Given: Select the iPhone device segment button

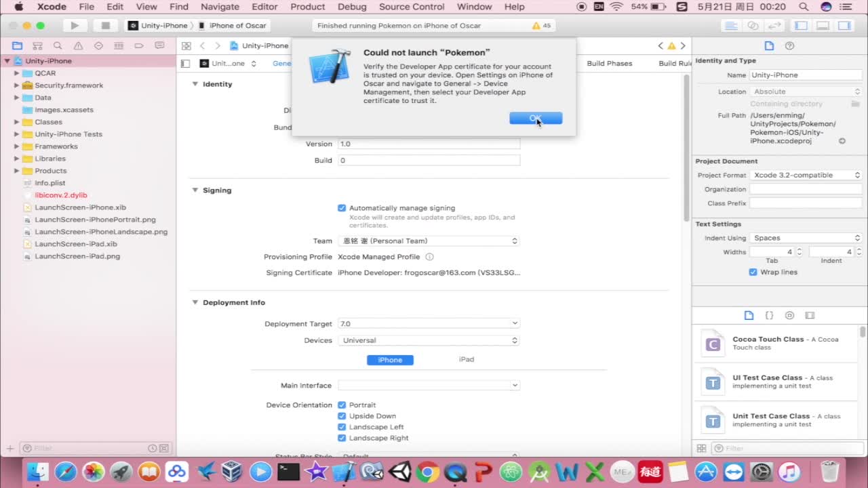Looking at the screenshot, I should point(390,360).
